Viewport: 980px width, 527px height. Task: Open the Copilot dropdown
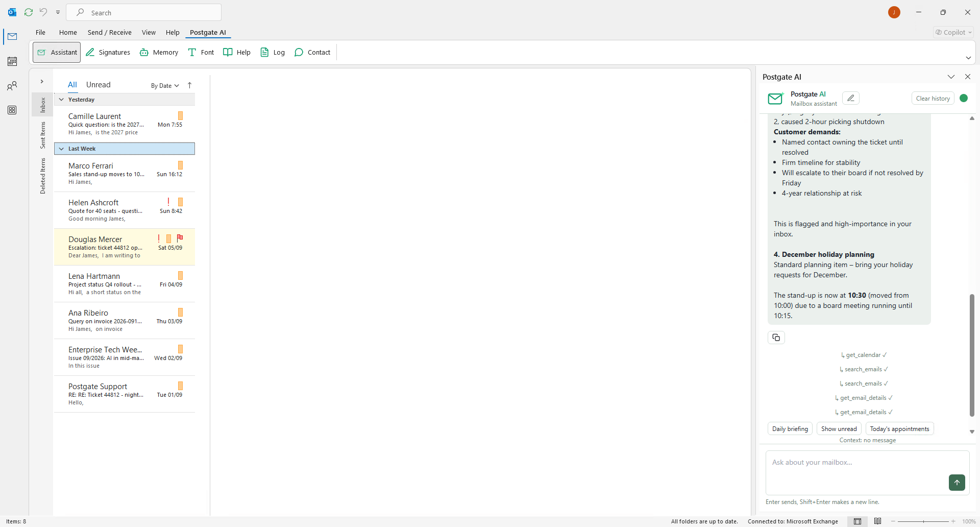[953, 32]
